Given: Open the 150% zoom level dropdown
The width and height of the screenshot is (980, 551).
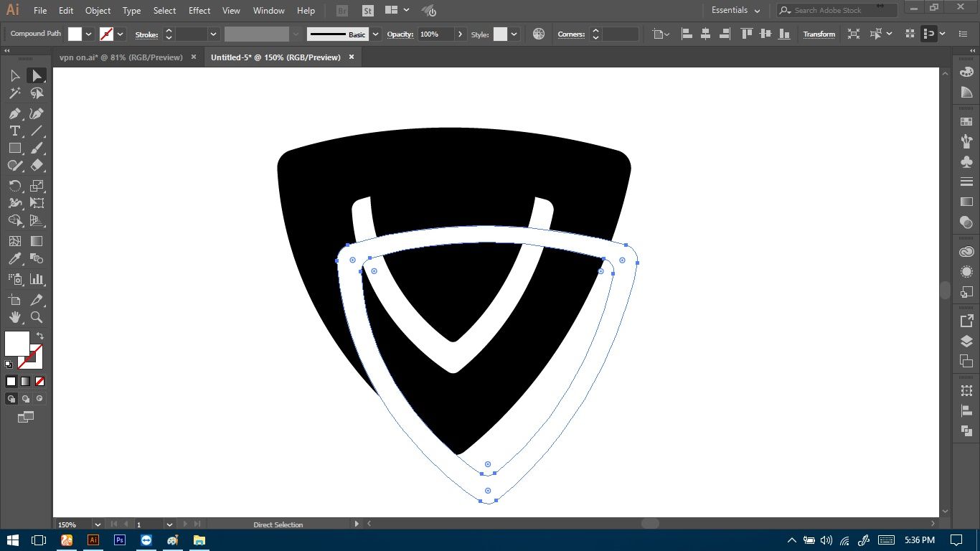Looking at the screenshot, I should 98,524.
